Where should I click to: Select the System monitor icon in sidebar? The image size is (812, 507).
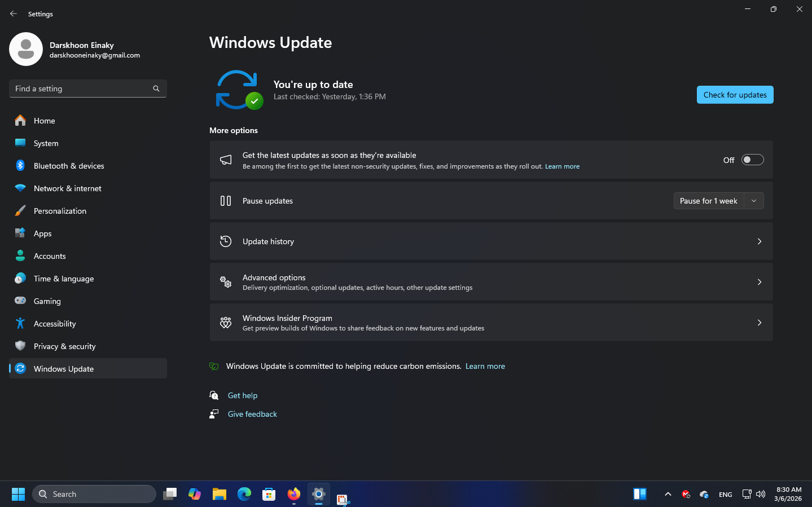click(x=20, y=143)
